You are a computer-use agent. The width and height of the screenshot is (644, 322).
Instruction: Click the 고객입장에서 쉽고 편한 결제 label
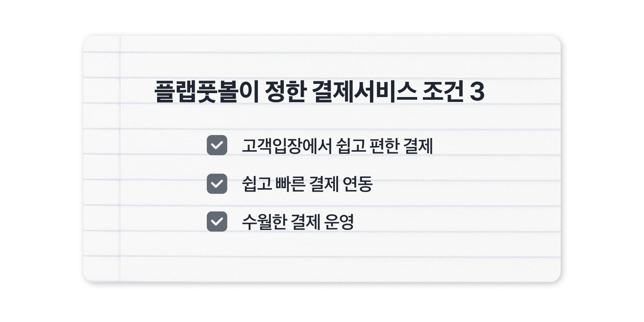point(337,146)
